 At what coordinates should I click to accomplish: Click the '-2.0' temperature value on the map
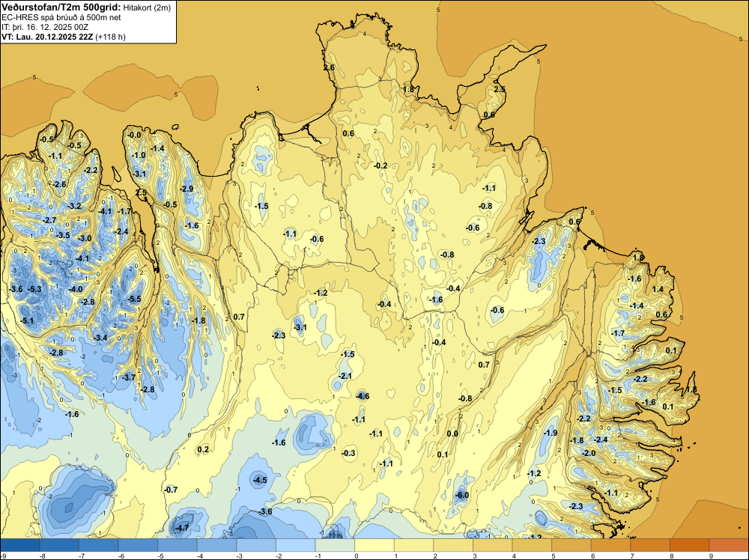pyautogui.click(x=589, y=453)
